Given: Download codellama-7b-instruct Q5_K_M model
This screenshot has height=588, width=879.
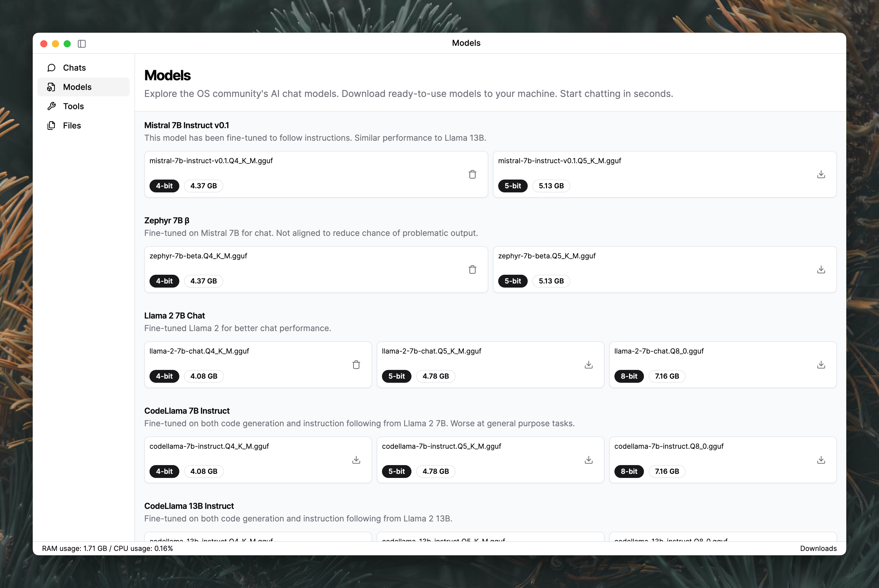Looking at the screenshot, I should (x=588, y=460).
